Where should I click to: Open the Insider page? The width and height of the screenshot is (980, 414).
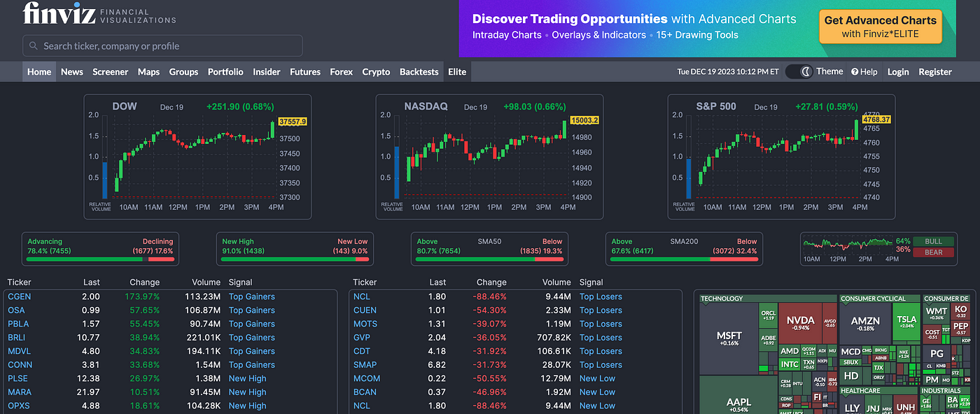pyautogui.click(x=267, y=71)
